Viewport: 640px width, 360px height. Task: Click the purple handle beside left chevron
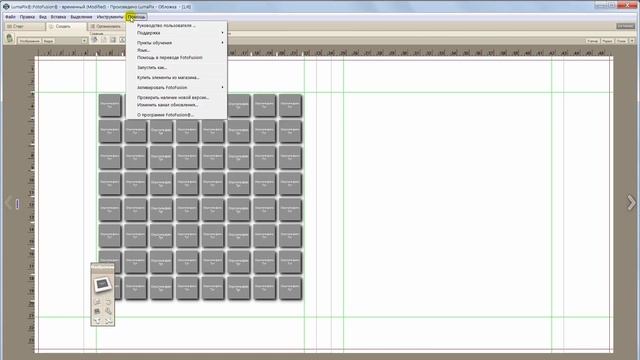click(x=17, y=203)
